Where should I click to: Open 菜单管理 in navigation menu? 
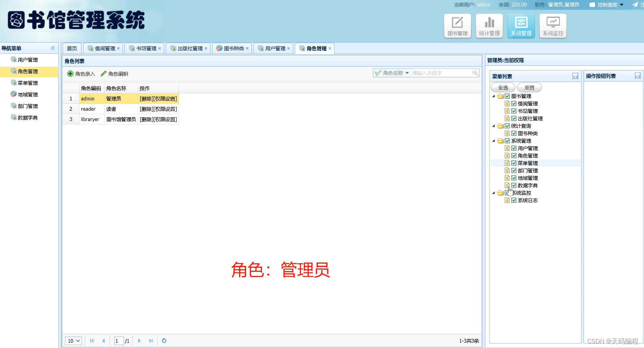pos(28,83)
